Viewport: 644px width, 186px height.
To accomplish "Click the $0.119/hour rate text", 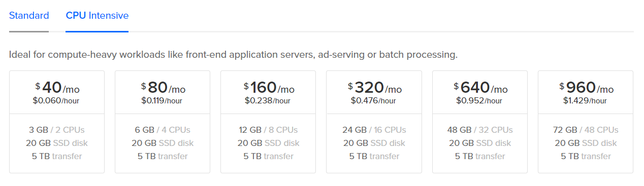I will click(x=162, y=100).
